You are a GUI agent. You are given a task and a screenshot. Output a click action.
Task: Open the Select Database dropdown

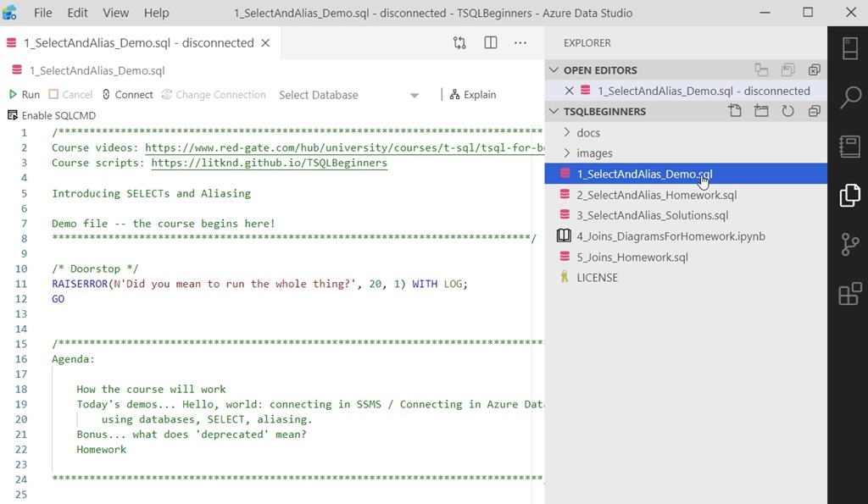[348, 95]
